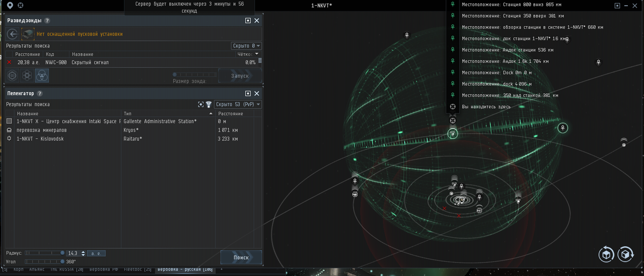Click 'Местоположение: dock 4 096 м'
Screen dimensions: 644x276
tap(497, 84)
